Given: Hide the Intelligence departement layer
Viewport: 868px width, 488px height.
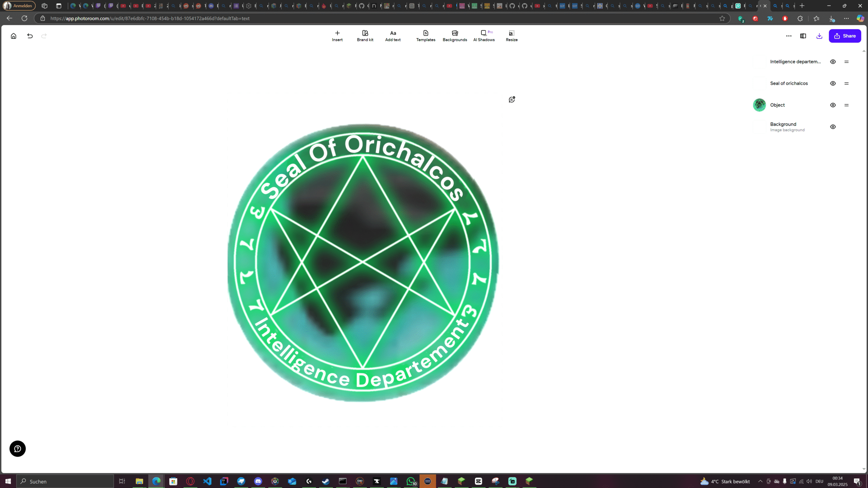Looking at the screenshot, I should pos(833,62).
